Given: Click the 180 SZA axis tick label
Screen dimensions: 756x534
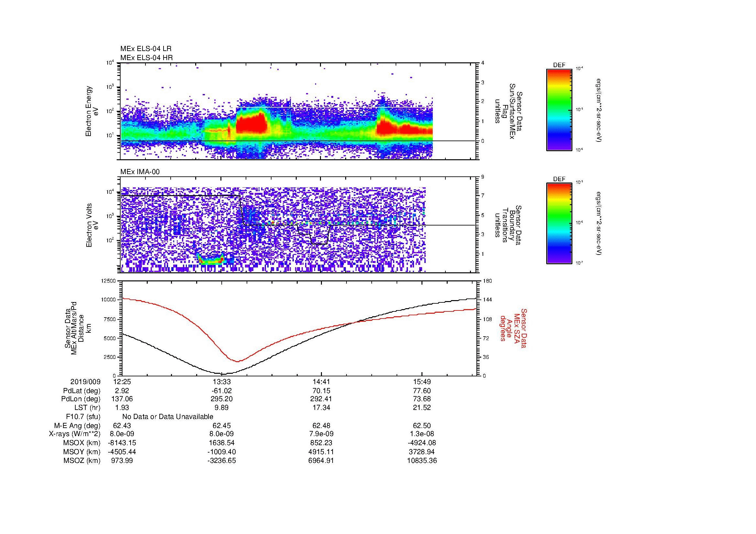Looking at the screenshot, I should coord(487,281).
